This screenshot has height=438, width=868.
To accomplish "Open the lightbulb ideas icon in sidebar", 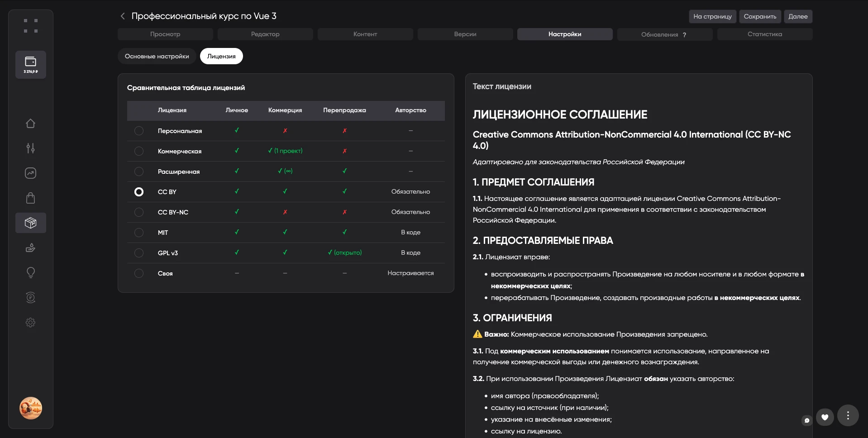I will pyautogui.click(x=30, y=272).
